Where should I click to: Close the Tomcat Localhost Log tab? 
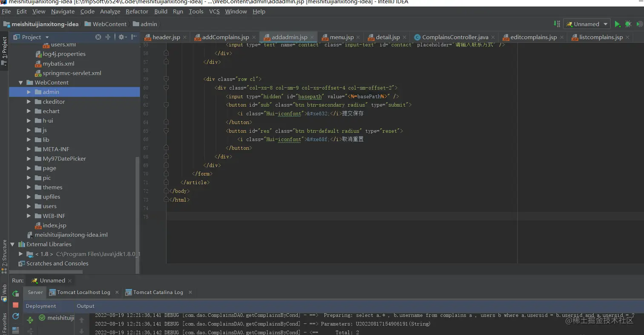pos(118,292)
